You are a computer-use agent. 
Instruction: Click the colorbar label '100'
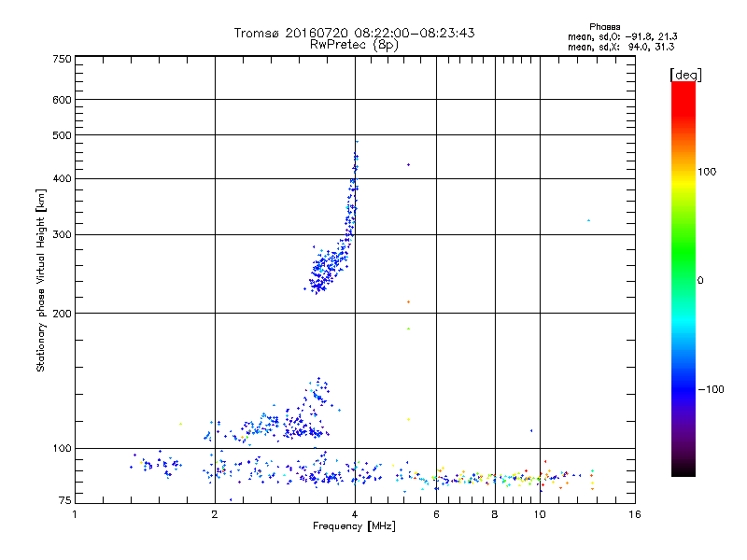pos(707,172)
